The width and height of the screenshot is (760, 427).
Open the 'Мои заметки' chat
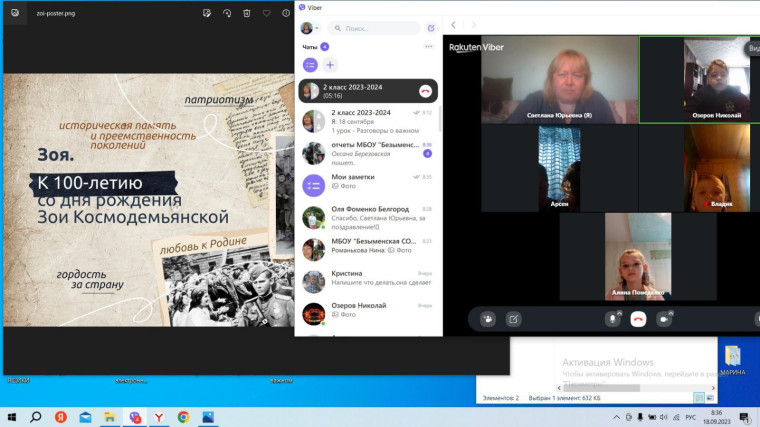(x=368, y=185)
